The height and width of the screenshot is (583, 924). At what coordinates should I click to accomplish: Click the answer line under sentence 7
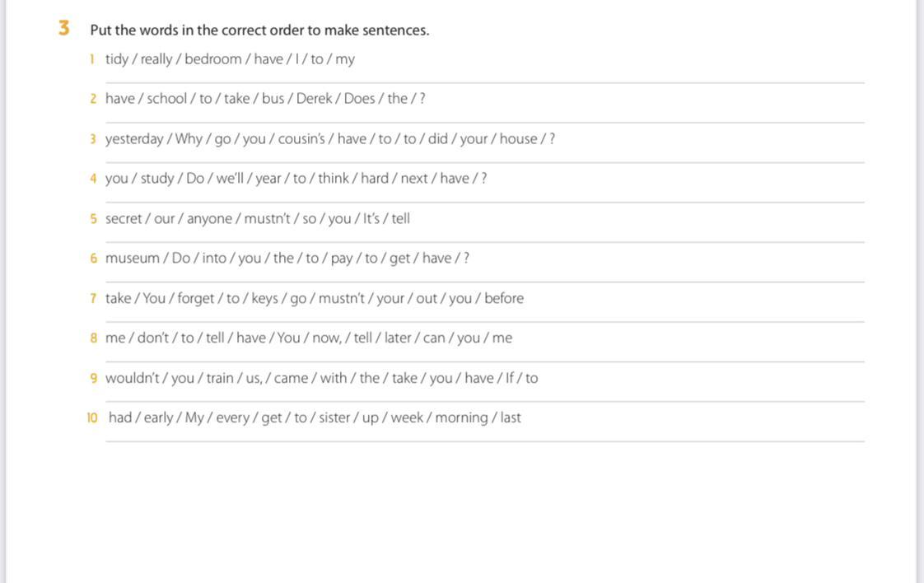(485, 322)
